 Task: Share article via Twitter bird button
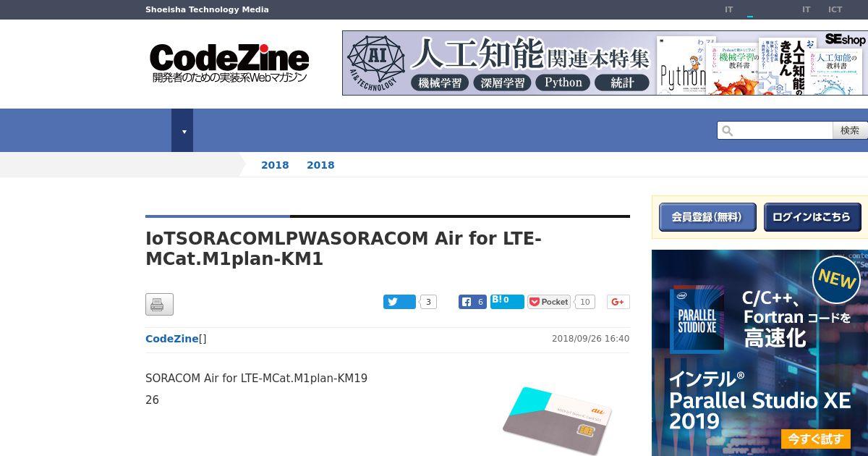click(x=399, y=302)
